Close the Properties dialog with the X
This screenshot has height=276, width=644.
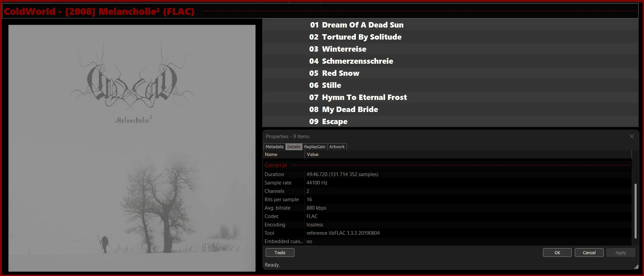pos(632,136)
